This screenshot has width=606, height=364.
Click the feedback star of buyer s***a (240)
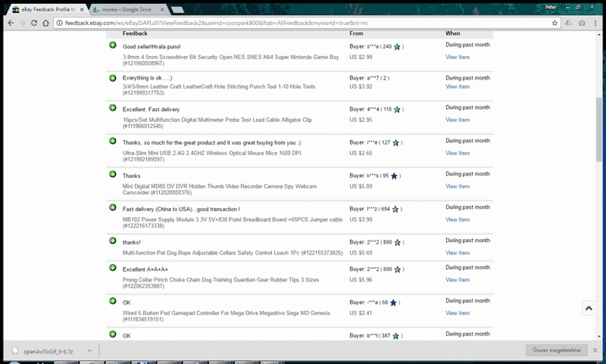coord(397,47)
